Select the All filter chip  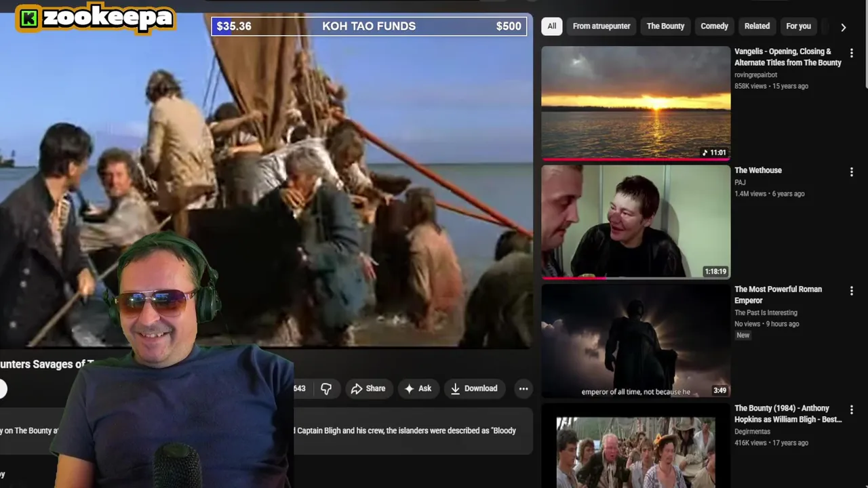(x=552, y=26)
